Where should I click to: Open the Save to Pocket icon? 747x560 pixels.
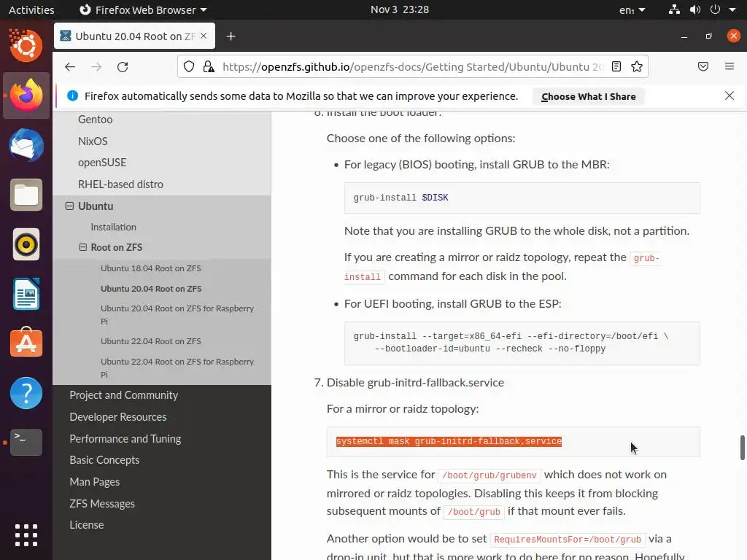coord(703,66)
